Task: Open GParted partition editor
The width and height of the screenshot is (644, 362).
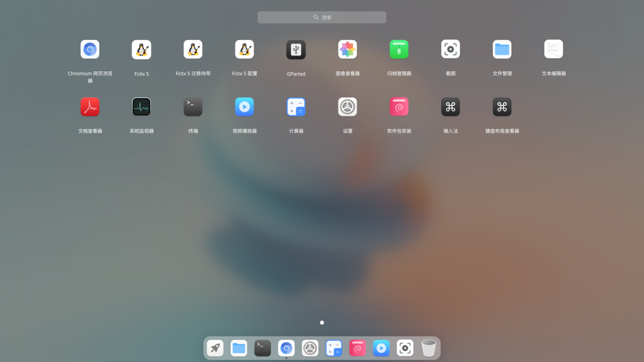Action: [296, 49]
